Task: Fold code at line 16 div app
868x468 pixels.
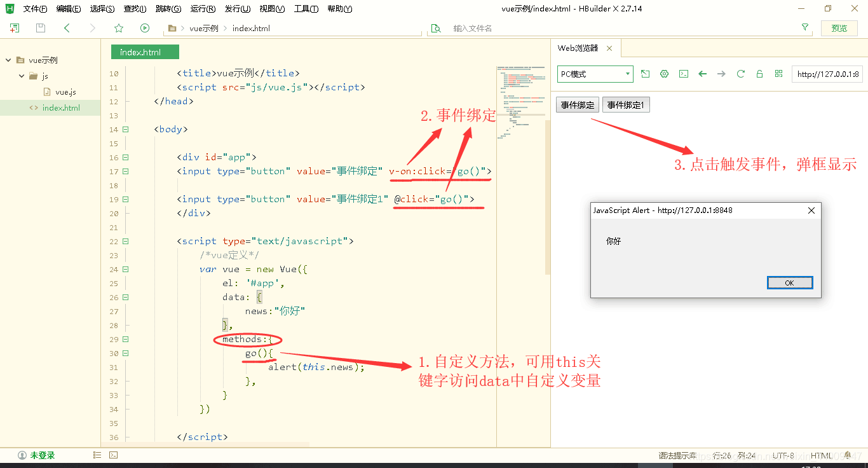Action: [x=125, y=157]
